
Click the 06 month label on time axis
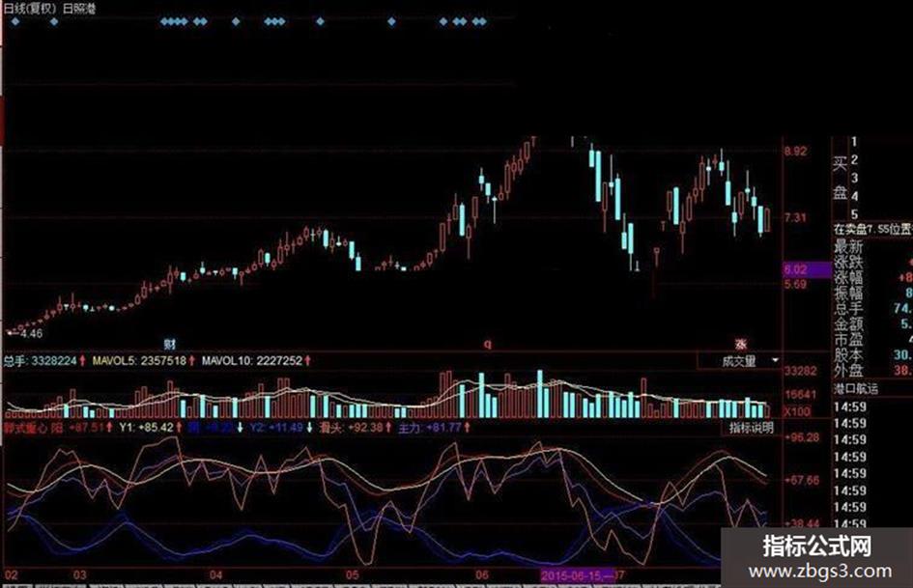(481, 574)
